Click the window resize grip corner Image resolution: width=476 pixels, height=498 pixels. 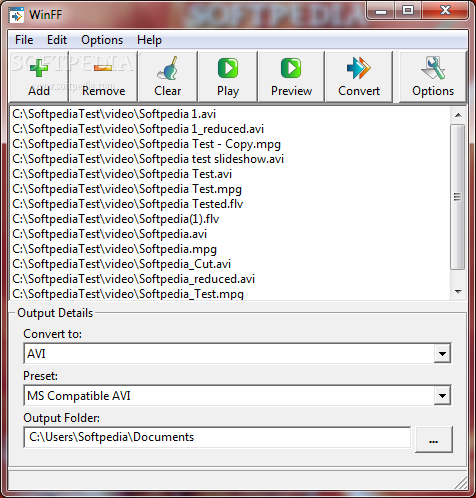[x=461, y=483]
